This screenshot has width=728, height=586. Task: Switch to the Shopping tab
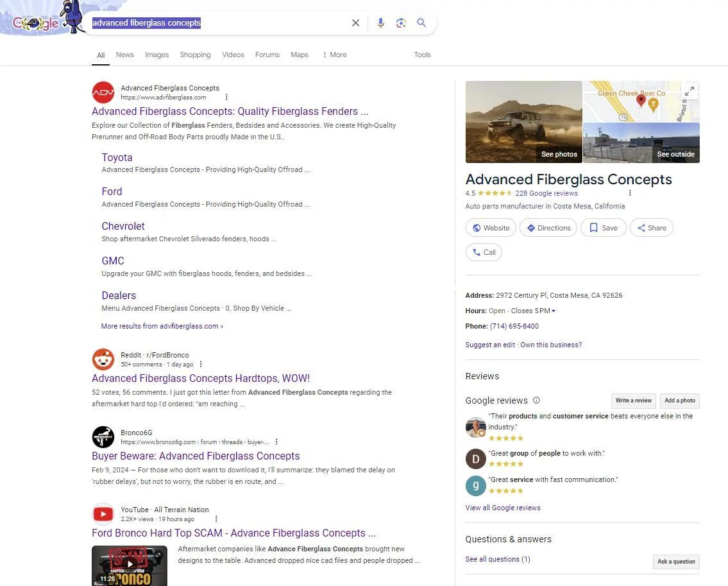[x=196, y=55]
